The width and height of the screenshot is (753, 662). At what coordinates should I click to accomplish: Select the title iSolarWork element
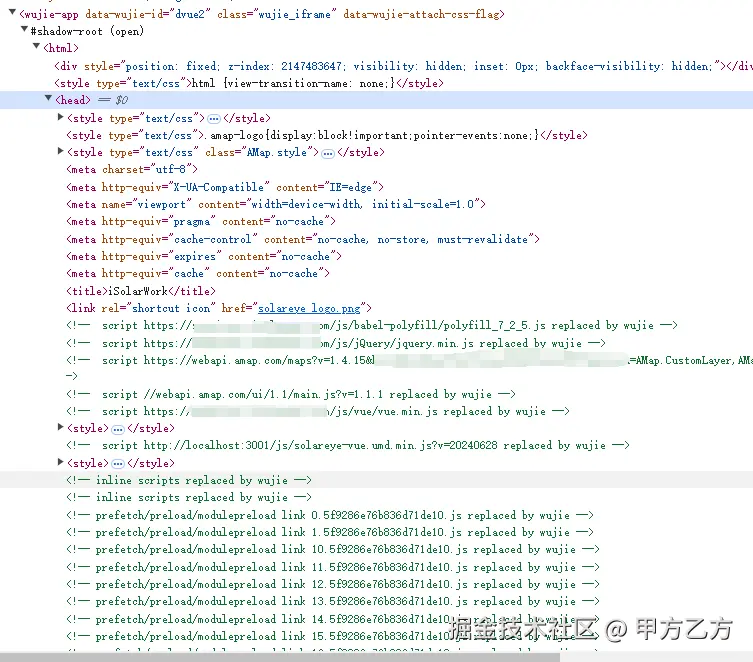(140, 291)
